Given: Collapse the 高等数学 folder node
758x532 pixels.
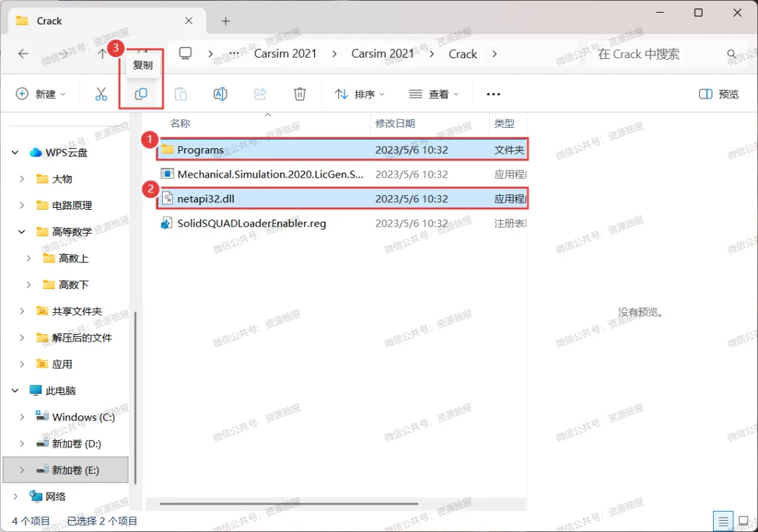Looking at the screenshot, I should (x=22, y=232).
